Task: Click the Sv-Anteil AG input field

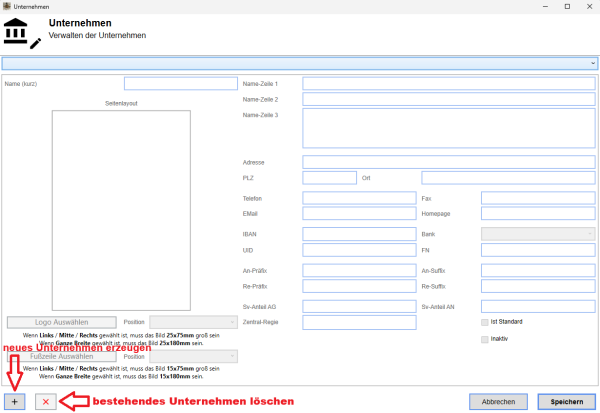Action: [359, 306]
